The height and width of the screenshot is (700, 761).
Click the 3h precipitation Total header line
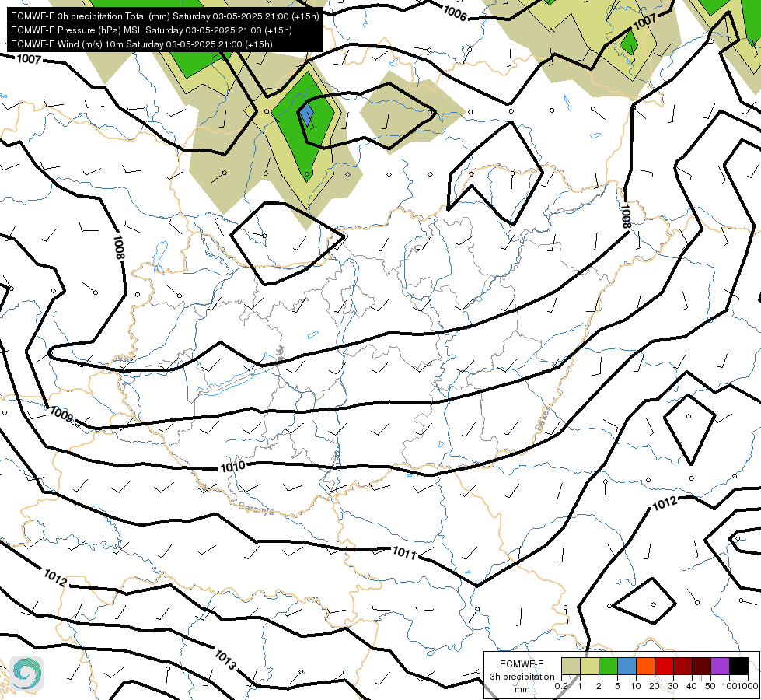(x=165, y=16)
